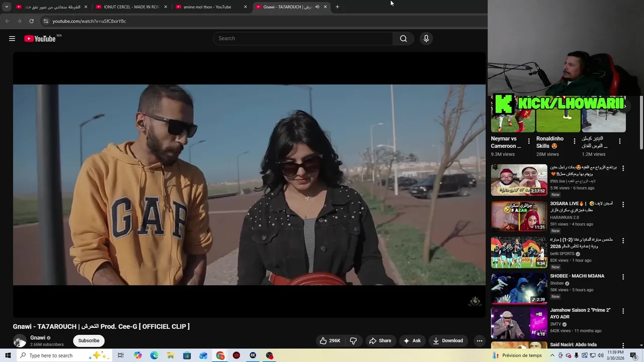Switch to the first Arabic-titled tab

coord(52,7)
